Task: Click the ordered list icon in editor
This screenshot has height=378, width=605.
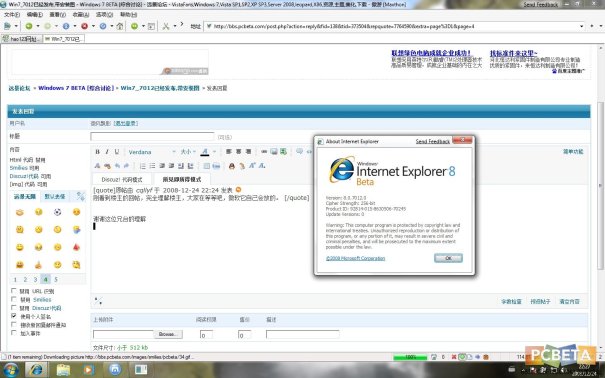Action: click(x=142, y=166)
